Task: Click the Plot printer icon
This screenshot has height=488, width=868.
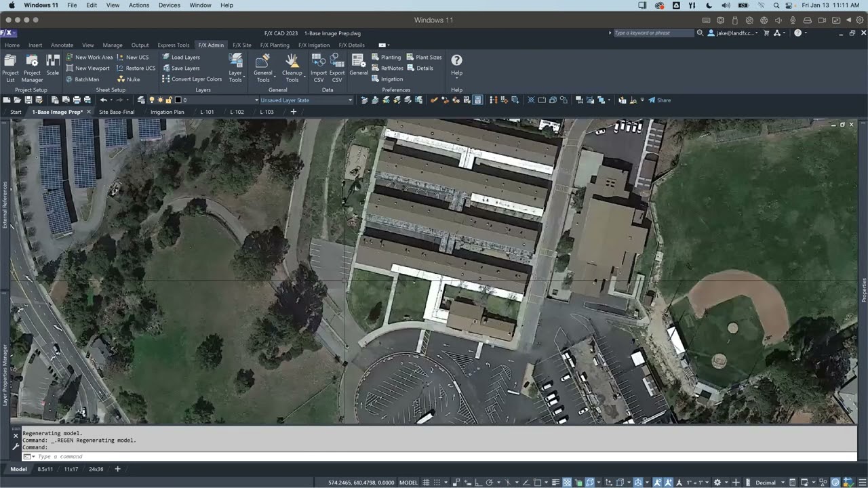Action: click(77, 100)
